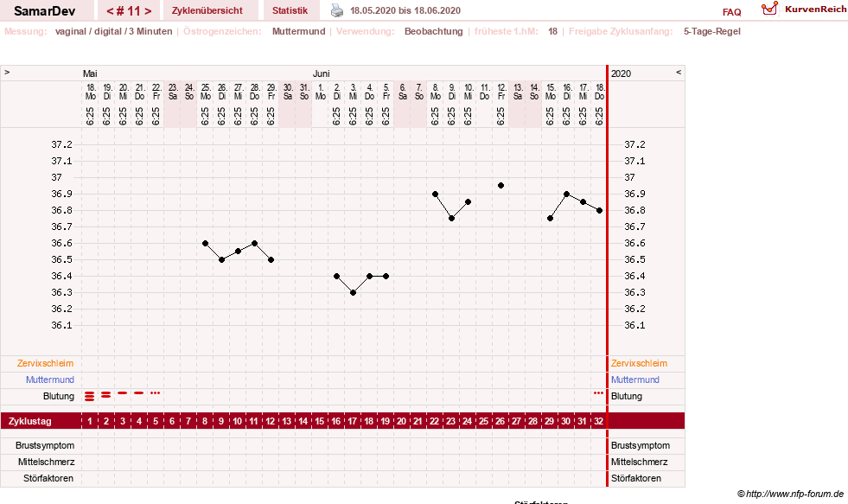Go to next cycle arrow
This screenshot has height=504, width=848.
tap(148, 11)
